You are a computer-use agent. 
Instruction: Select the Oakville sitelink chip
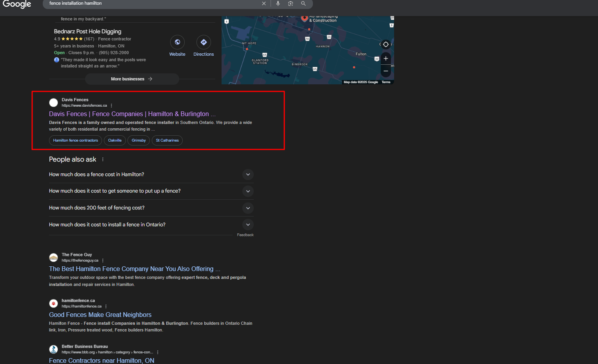pos(115,140)
